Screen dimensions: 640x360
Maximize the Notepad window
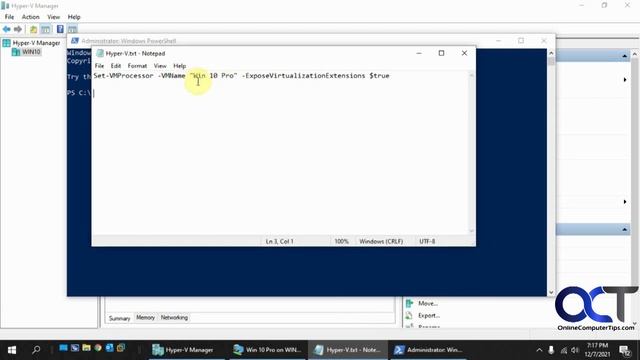441,53
